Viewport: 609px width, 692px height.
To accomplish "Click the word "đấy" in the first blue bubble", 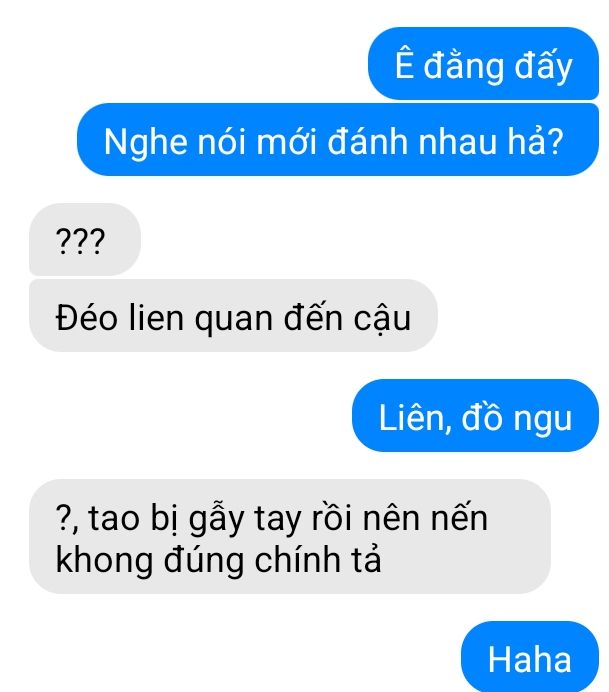I will click(543, 66).
